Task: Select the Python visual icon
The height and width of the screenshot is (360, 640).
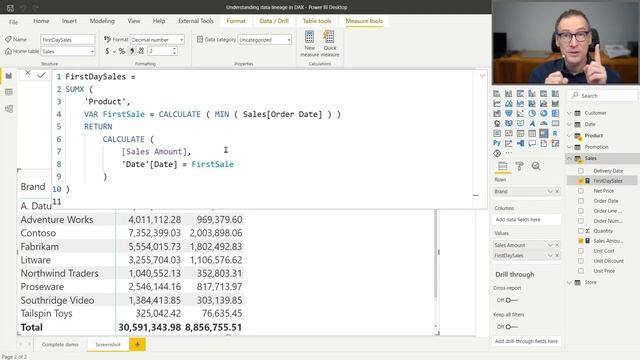Action: pyautogui.click(x=497, y=143)
